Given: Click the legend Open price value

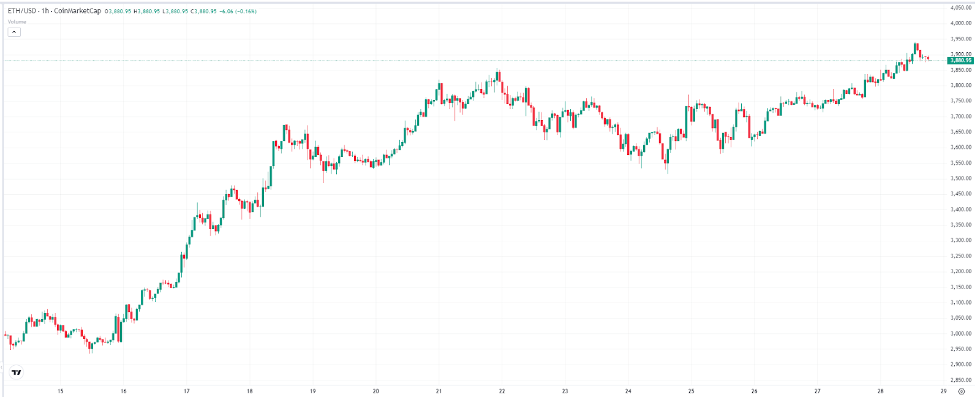Looking at the screenshot, I should point(119,12).
